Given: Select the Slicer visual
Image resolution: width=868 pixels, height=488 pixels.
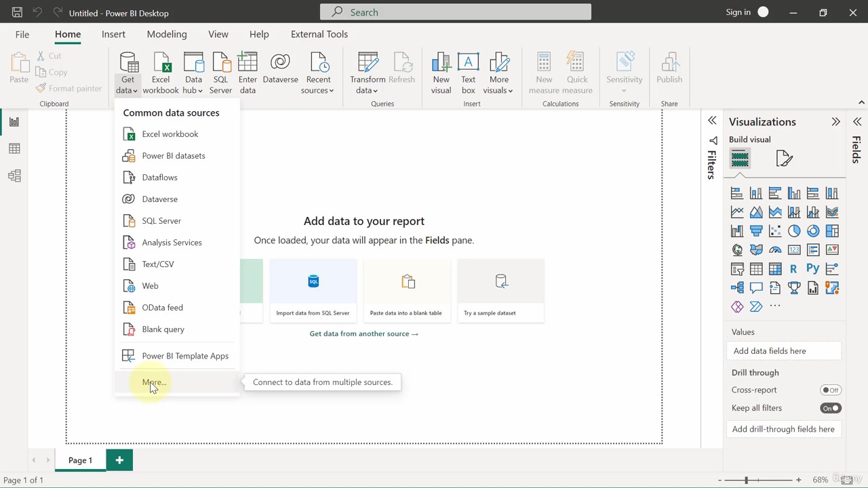Looking at the screenshot, I should click(x=737, y=269).
